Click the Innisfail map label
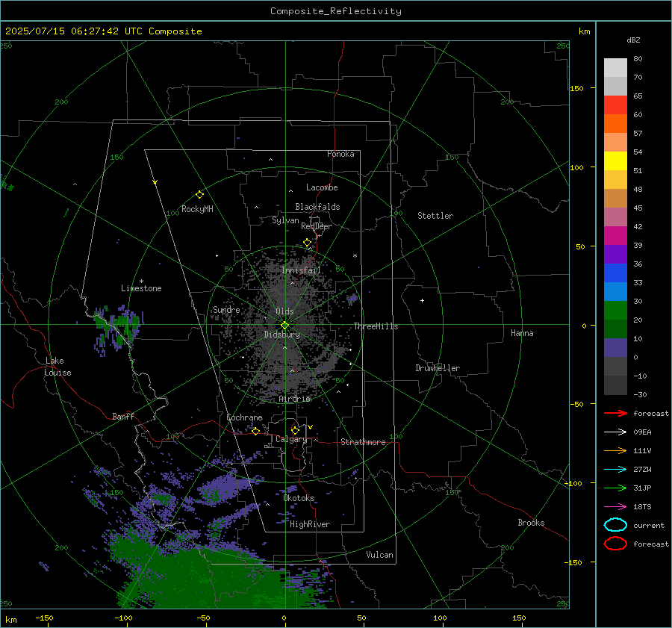Viewport: 672px width, 628px height. 301,270
